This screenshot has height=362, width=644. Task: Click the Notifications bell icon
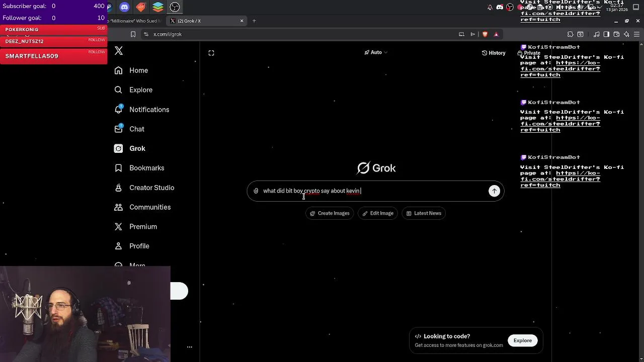tap(118, 110)
